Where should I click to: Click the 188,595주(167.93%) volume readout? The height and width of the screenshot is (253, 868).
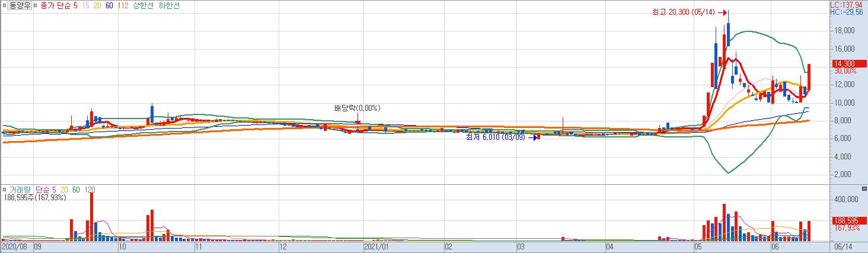tap(34, 197)
